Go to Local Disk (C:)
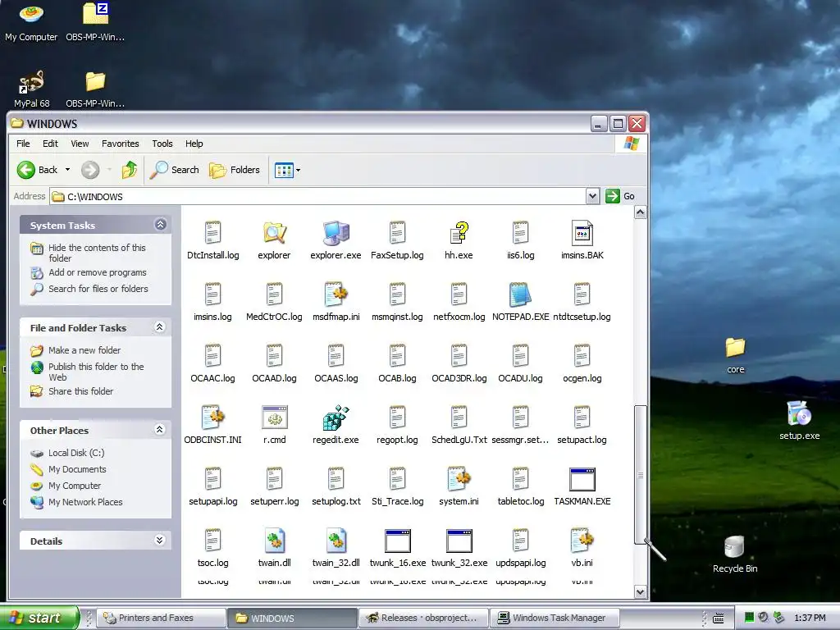The image size is (840, 630). click(76, 453)
